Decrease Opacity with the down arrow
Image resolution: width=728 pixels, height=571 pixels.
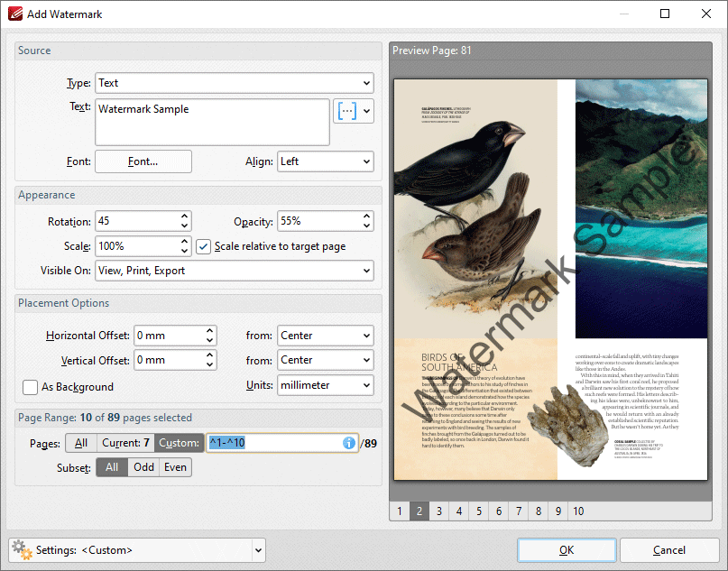[x=367, y=226]
